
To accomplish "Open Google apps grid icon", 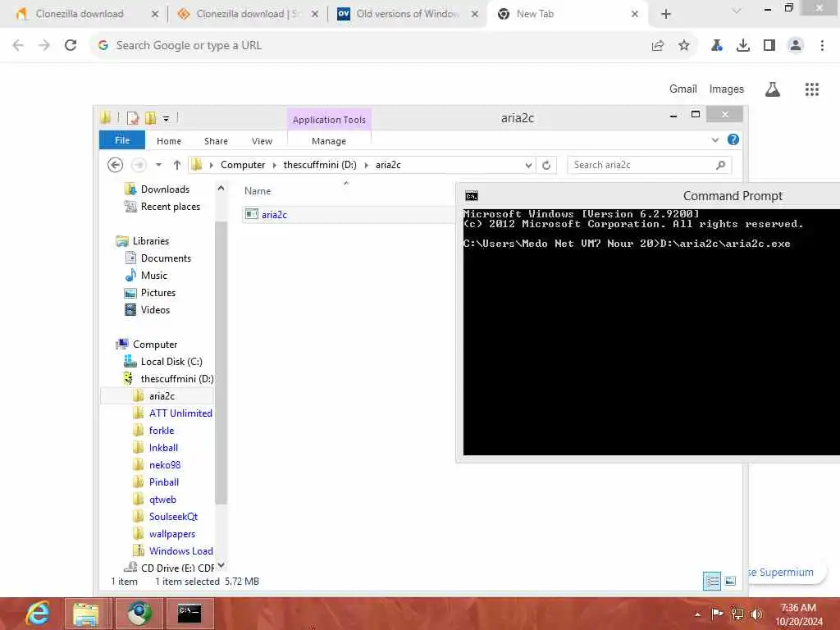I will 812,89.
